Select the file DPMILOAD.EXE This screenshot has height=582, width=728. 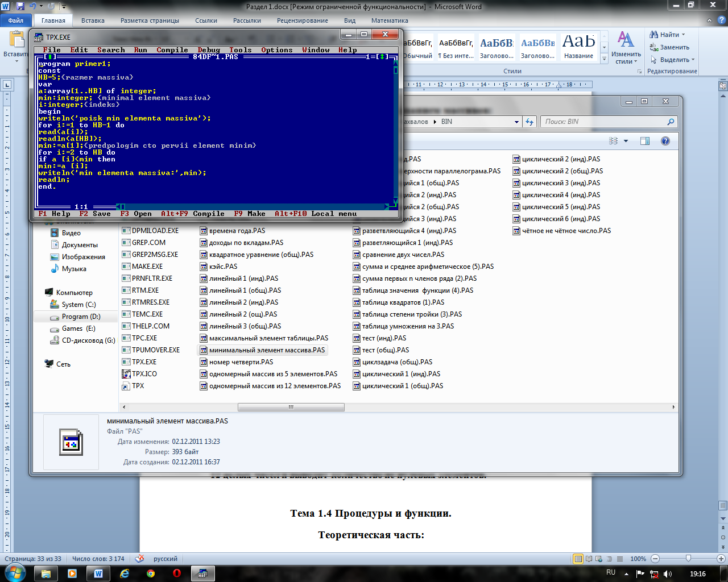click(x=150, y=231)
